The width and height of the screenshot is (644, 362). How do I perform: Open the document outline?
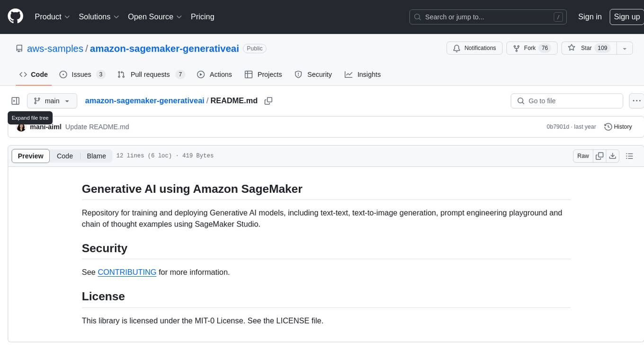click(629, 156)
